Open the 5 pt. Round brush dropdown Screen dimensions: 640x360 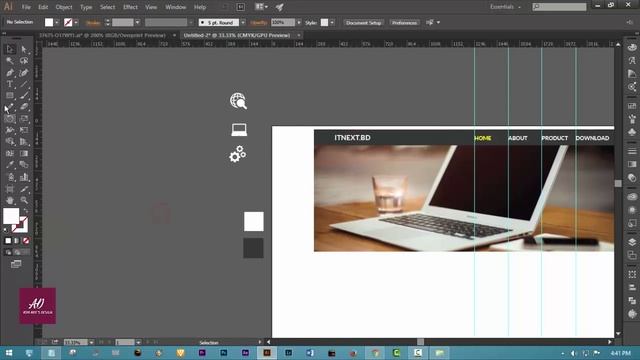pos(243,22)
